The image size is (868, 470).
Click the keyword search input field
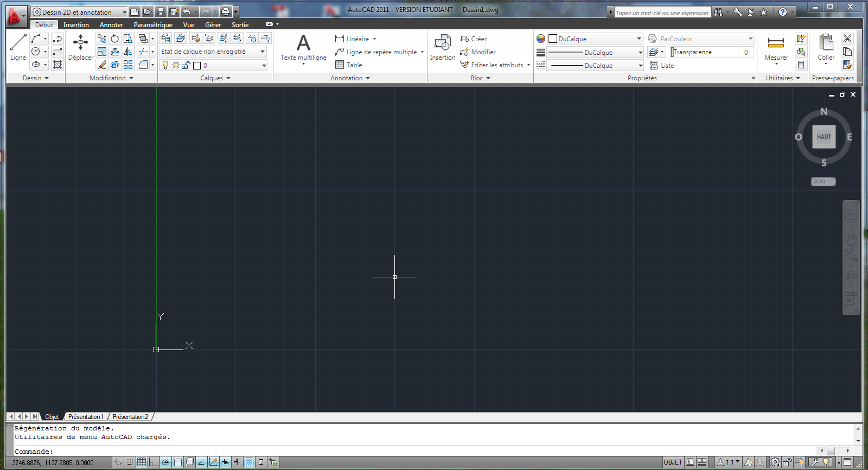tap(662, 12)
